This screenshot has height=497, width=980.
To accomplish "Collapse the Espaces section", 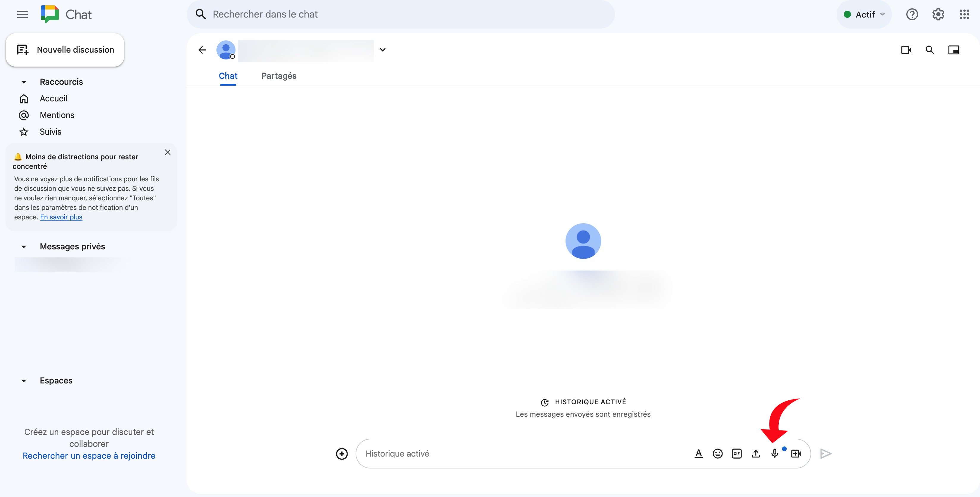I will [x=23, y=381].
